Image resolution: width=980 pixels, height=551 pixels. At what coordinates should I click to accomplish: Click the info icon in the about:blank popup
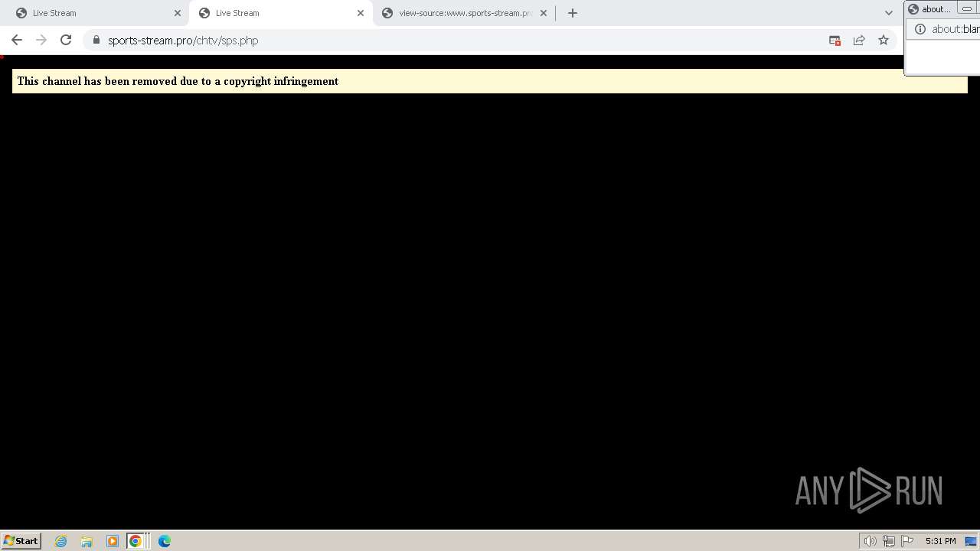tap(920, 29)
